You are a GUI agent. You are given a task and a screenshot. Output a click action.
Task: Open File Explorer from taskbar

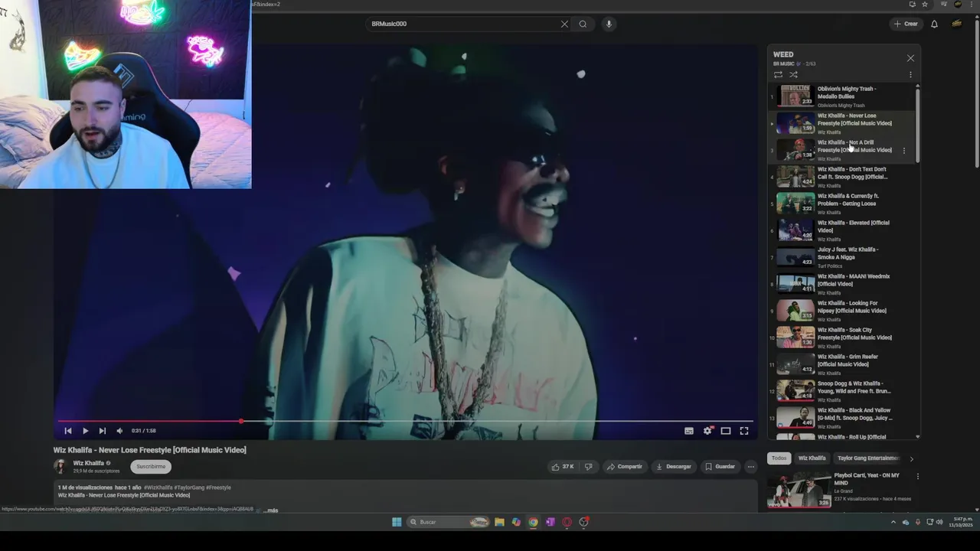pyautogui.click(x=499, y=522)
